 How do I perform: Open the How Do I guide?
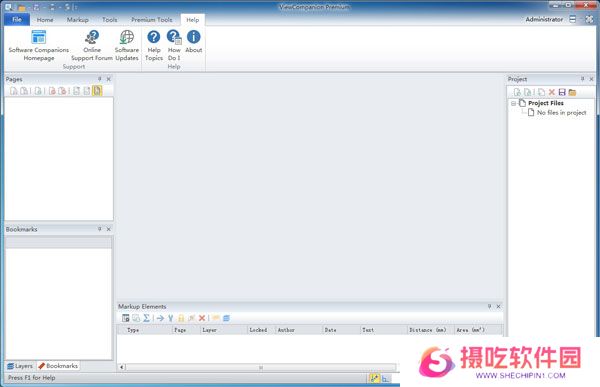[x=174, y=46]
